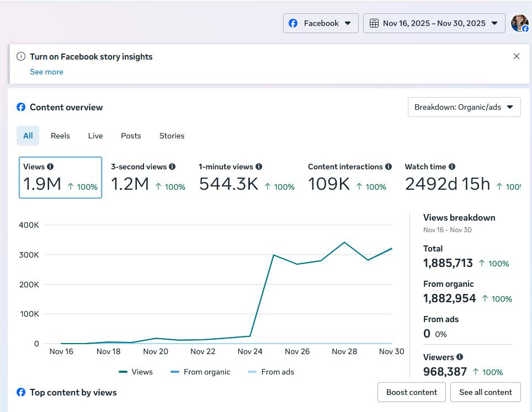Click the Content interactions info icon

389,167
